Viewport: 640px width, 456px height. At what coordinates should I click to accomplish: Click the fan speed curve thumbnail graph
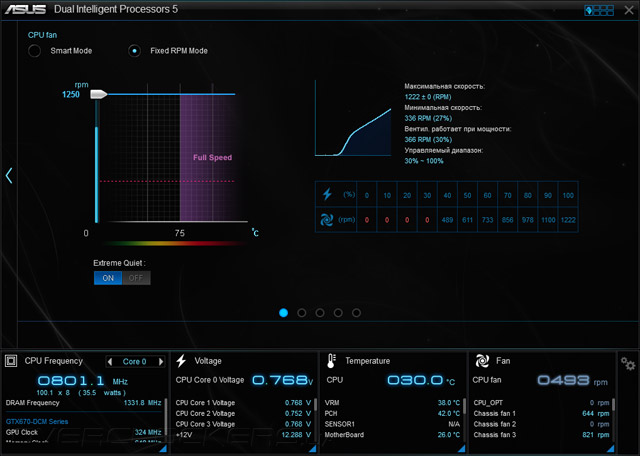click(x=353, y=118)
